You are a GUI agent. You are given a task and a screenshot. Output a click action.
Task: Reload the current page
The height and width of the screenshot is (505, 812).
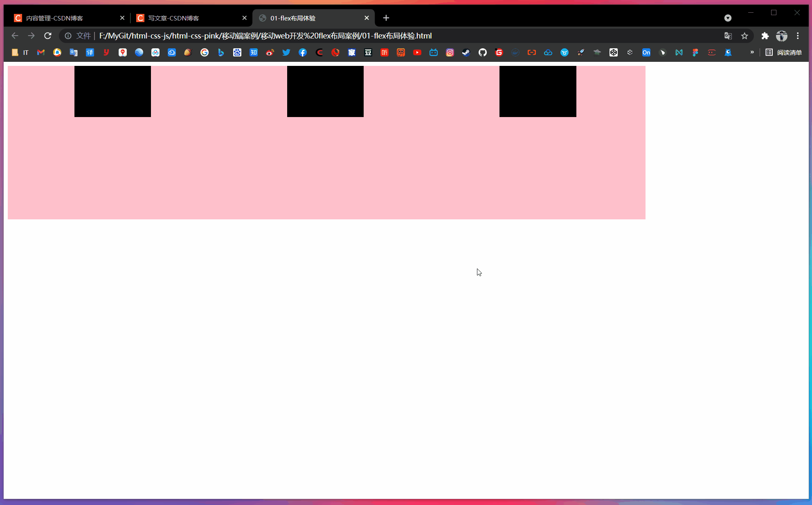pyautogui.click(x=48, y=36)
